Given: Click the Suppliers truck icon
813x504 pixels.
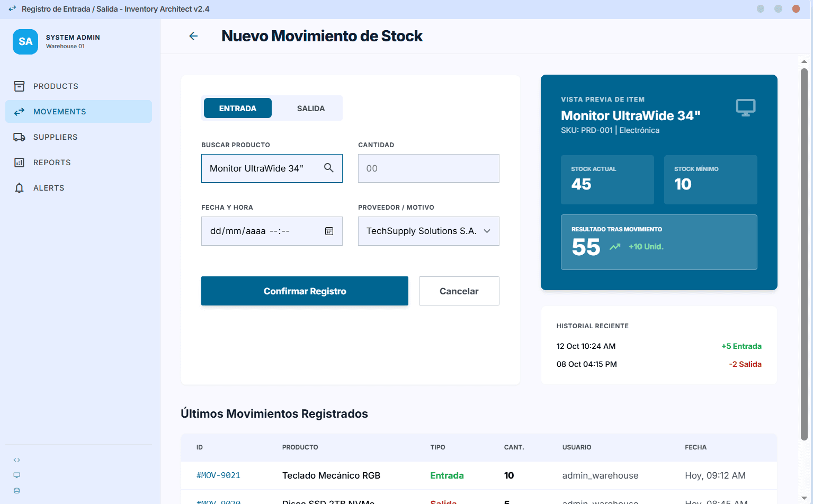Looking at the screenshot, I should (x=19, y=137).
